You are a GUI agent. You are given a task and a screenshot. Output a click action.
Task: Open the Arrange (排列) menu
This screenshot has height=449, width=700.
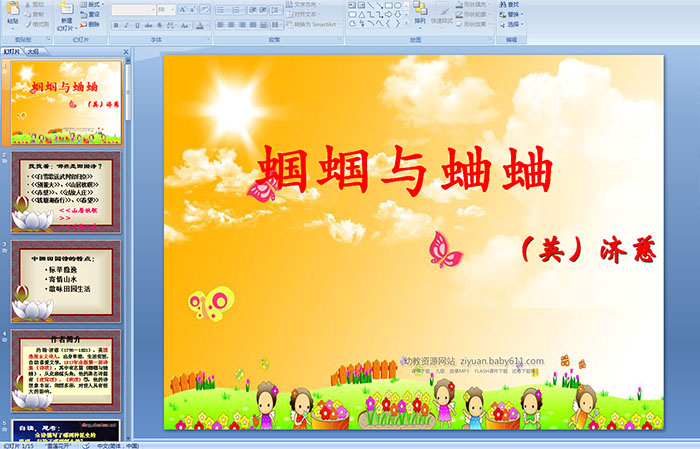tap(420, 13)
